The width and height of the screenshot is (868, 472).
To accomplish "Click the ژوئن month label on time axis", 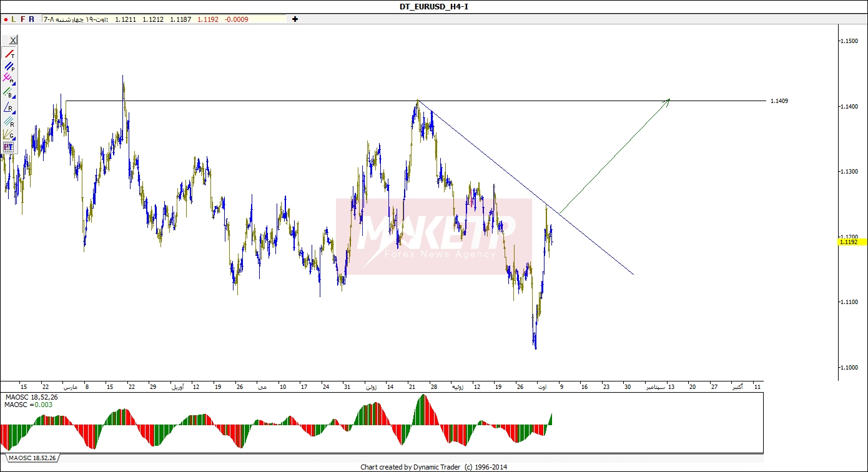I will [372, 387].
